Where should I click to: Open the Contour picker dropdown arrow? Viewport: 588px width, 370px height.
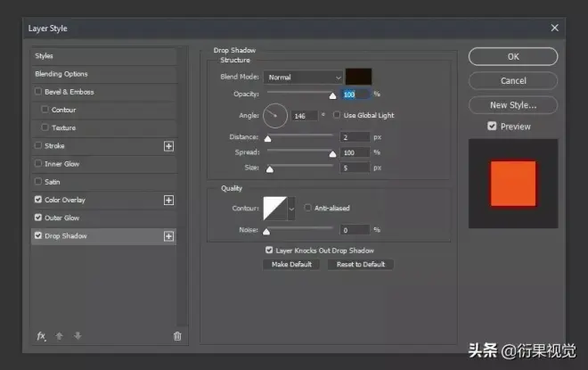click(x=291, y=209)
